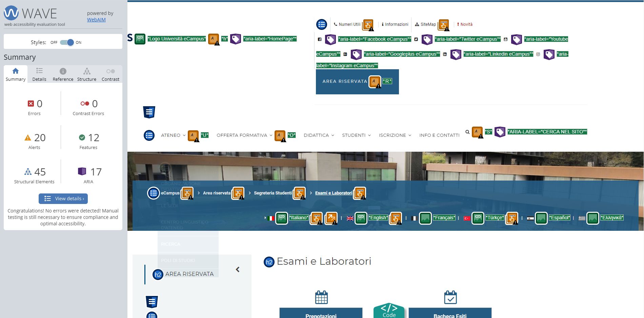Click the list icon above the top utility links
644x318 pixels.
322,24
